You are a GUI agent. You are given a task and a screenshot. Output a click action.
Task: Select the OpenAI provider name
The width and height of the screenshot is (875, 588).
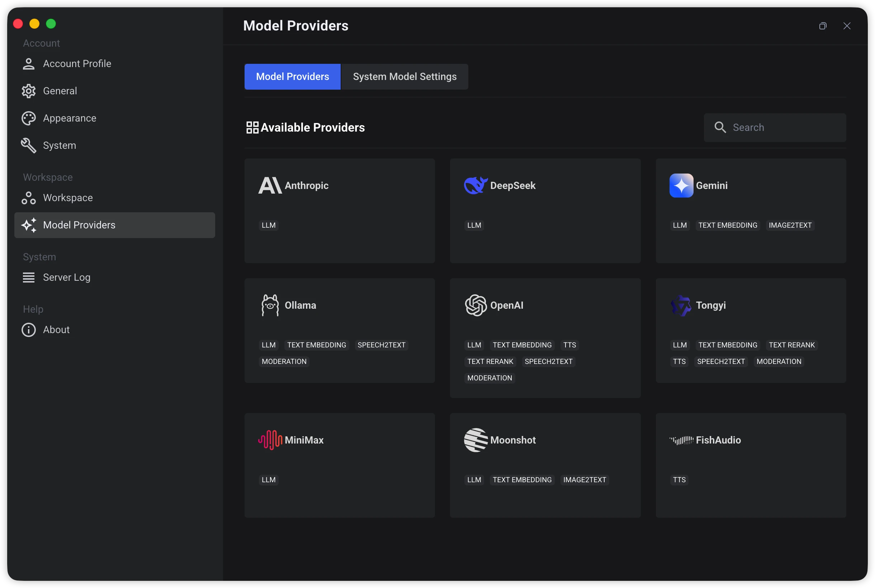tap(507, 305)
